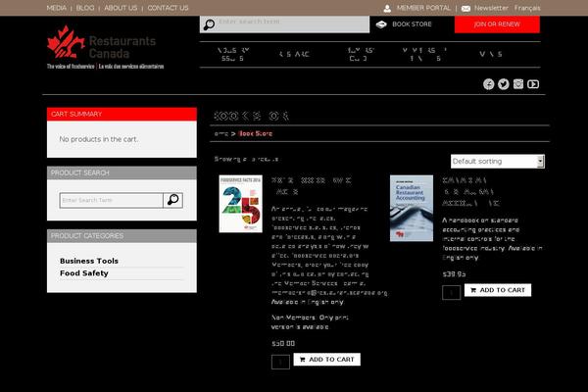Submit product search with magnifier button
The image size is (588, 392).
[x=172, y=200]
